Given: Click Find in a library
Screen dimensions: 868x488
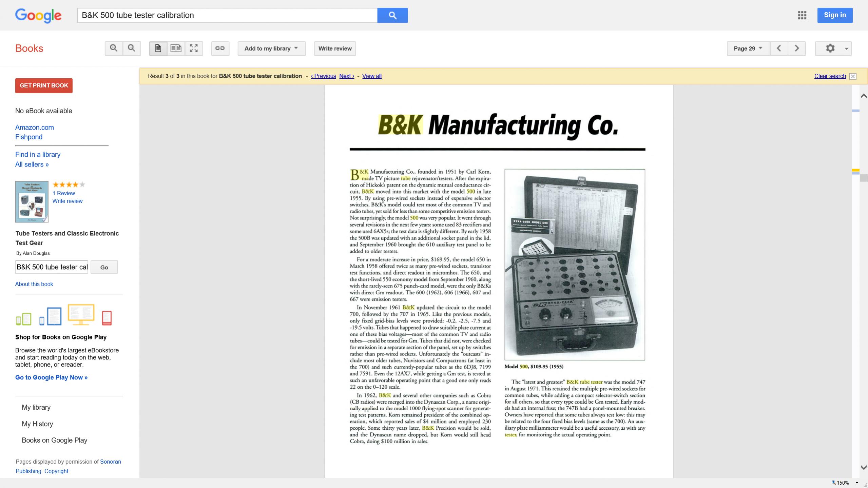Looking at the screenshot, I should 38,155.
